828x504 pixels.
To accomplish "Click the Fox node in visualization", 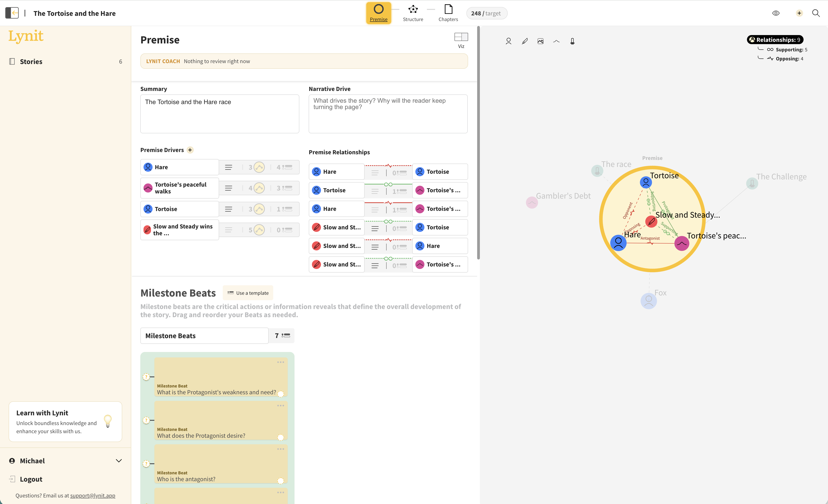I will [x=649, y=301].
